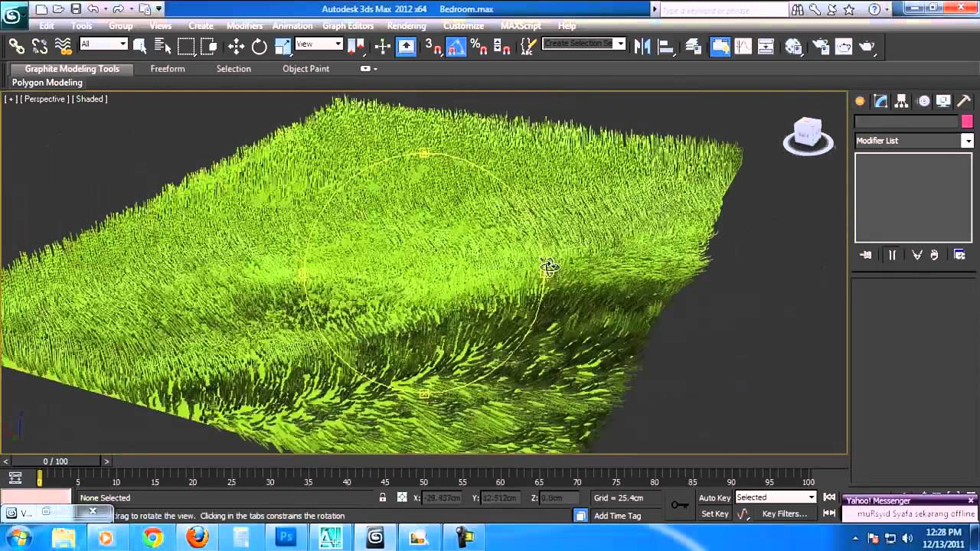Toggle the Graphite Modeling Tools ribbon
The image size is (980, 551).
point(720,47)
